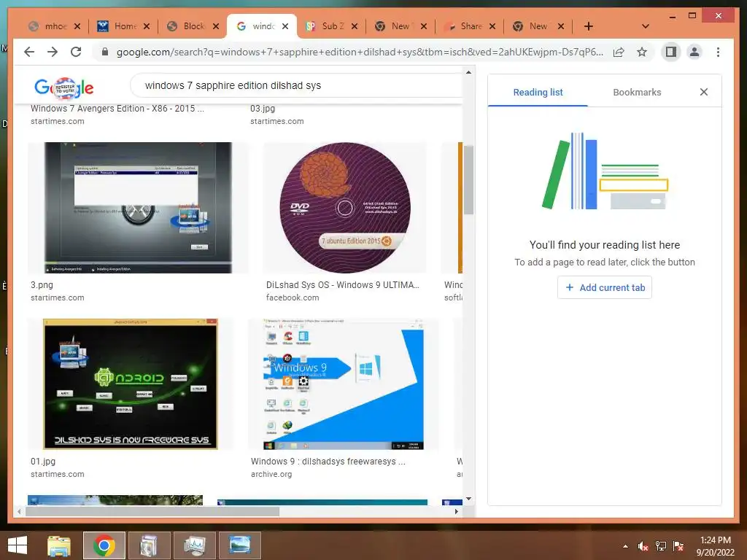
Task: Bookmark this tab with the star icon
Action: [x=642, y=52]
